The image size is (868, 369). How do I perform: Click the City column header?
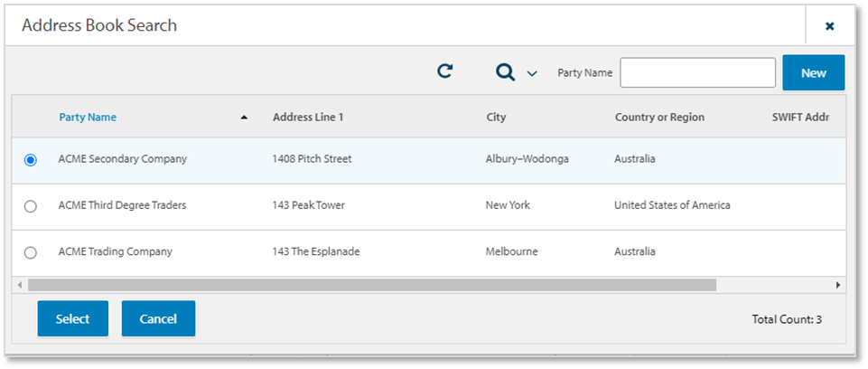[x=496, y=118]
